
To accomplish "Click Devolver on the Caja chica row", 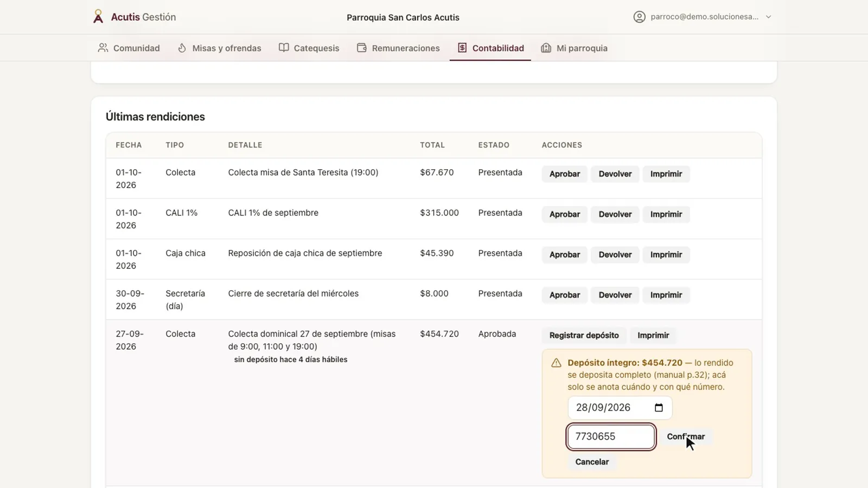I will [615, 255].
